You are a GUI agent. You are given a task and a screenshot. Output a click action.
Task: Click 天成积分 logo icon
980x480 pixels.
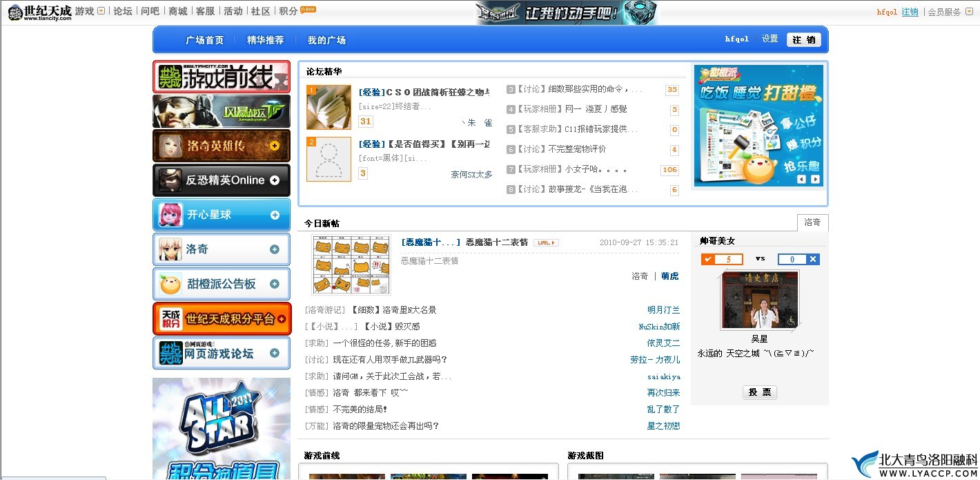pyautogui.click(x=170, y=318)
